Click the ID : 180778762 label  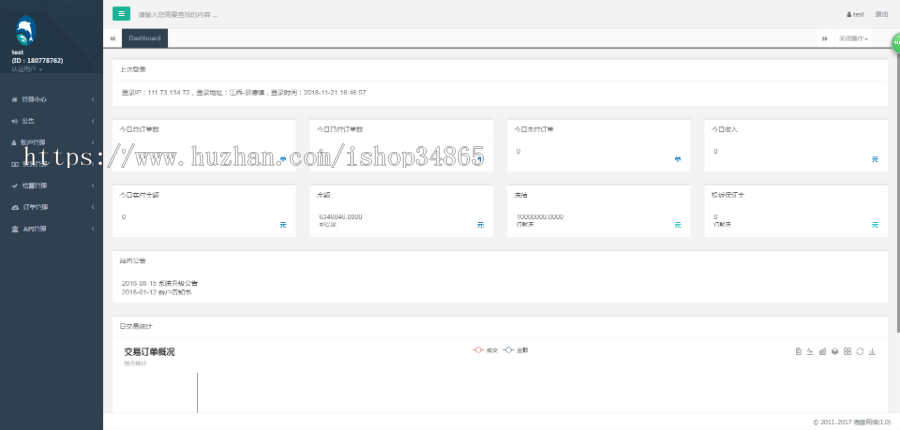pos(37,60)
